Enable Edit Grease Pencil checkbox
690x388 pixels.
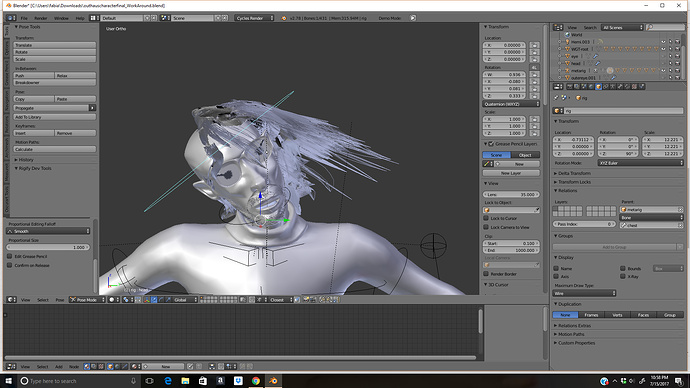click(x=10, y=256)
